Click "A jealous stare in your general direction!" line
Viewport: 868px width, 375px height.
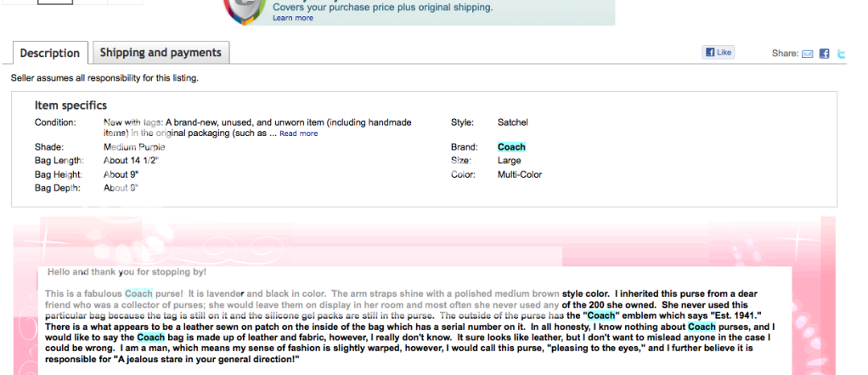click(x=172, y=360)
